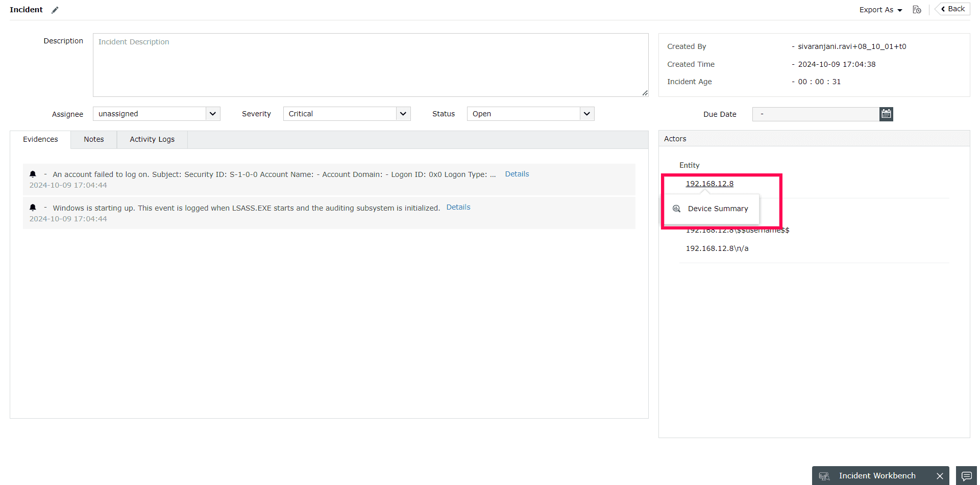Click the 192.168.12.8 entity link
This screenshot has height=485, width=980.
click(x=709, y=184)
